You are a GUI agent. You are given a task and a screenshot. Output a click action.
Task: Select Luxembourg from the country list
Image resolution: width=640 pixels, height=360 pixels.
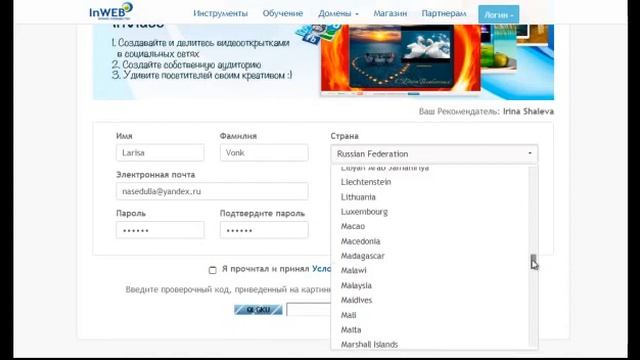[430, 212]
